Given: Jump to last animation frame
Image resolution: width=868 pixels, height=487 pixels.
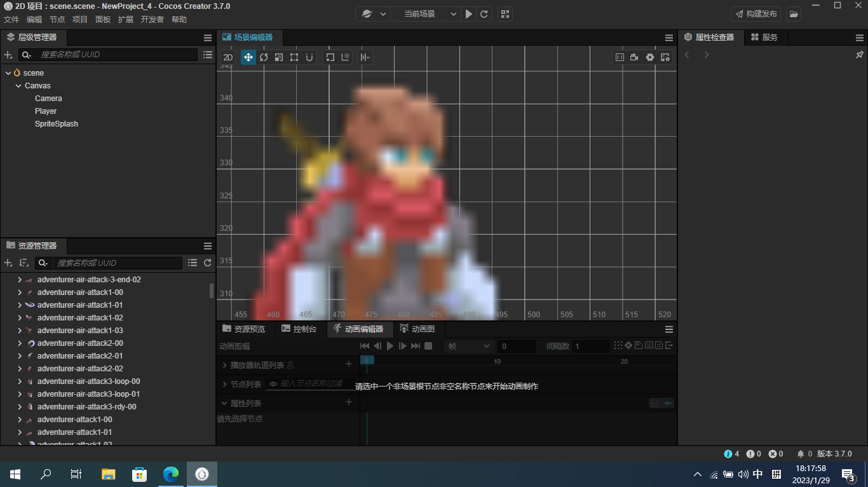Looking at the screenshot, I should pyautogui.click(x=416, y=346).
